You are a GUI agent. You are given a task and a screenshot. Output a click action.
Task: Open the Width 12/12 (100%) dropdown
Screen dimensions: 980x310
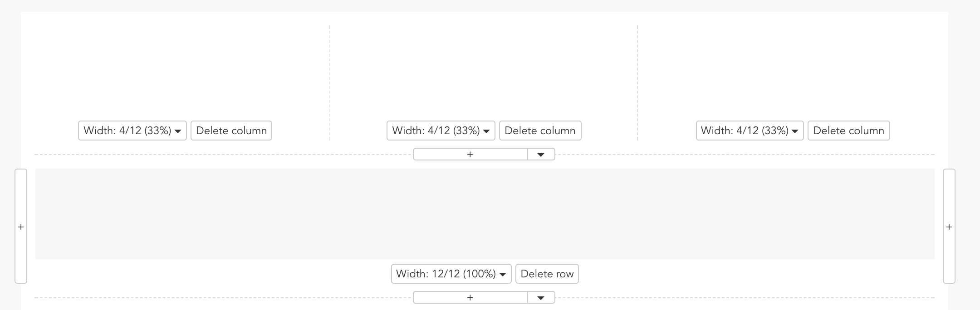pos(451,274)
